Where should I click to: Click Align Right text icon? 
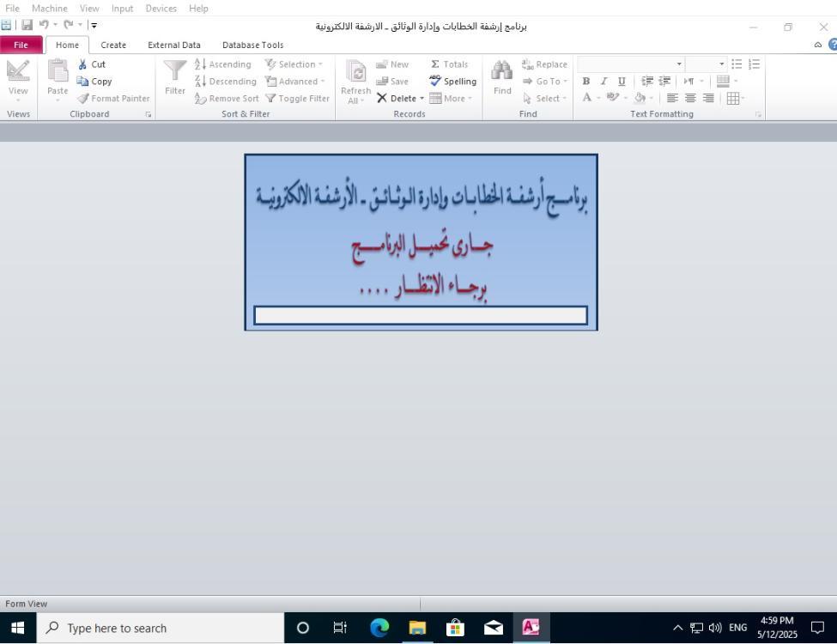(708, 98)
